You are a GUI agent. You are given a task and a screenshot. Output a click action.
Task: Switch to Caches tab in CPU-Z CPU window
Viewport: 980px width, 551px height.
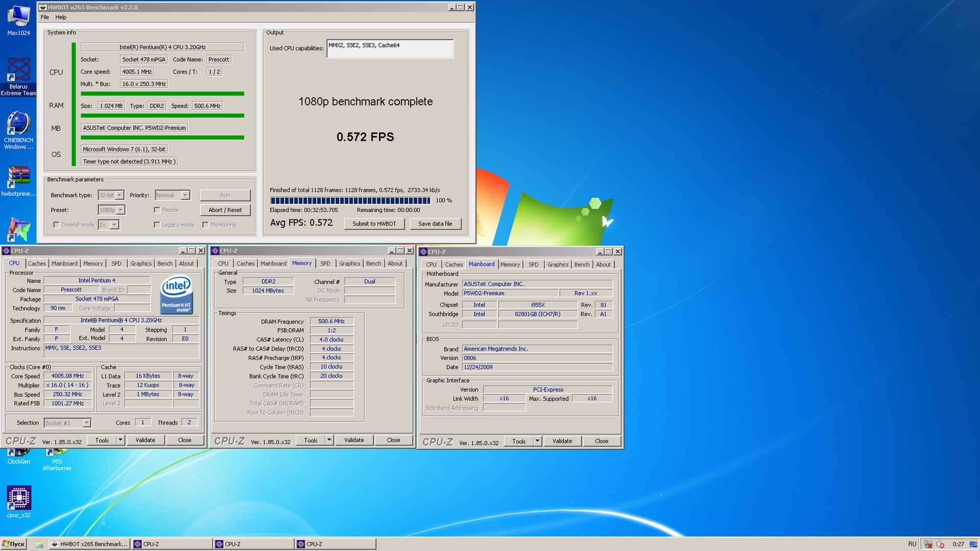pyautogui.click(x=37, y=263)
